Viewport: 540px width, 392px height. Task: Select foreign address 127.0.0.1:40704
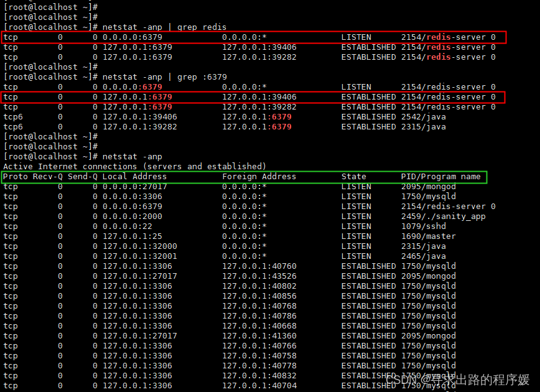point(259,386)
